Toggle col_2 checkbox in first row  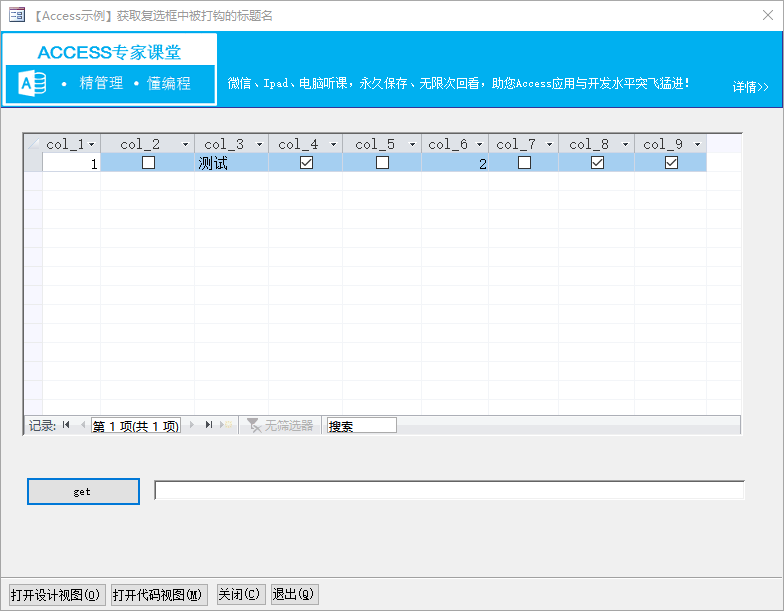click(x=148, y=162)
